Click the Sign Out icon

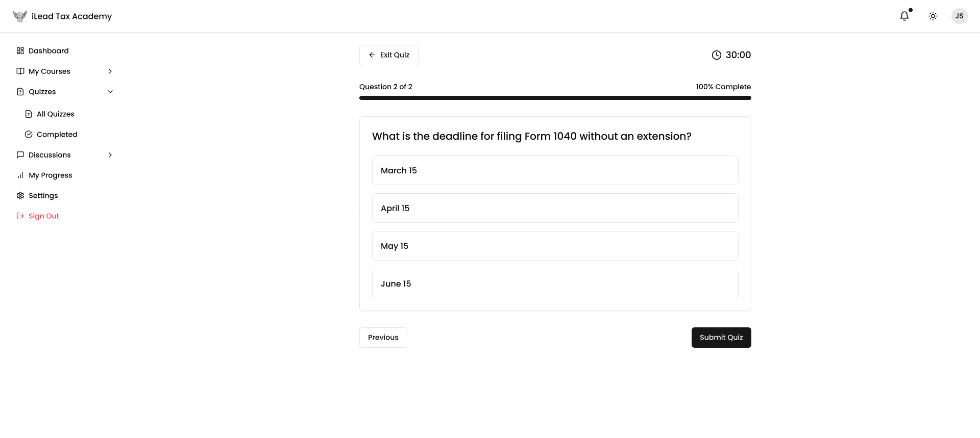(20, 216)
